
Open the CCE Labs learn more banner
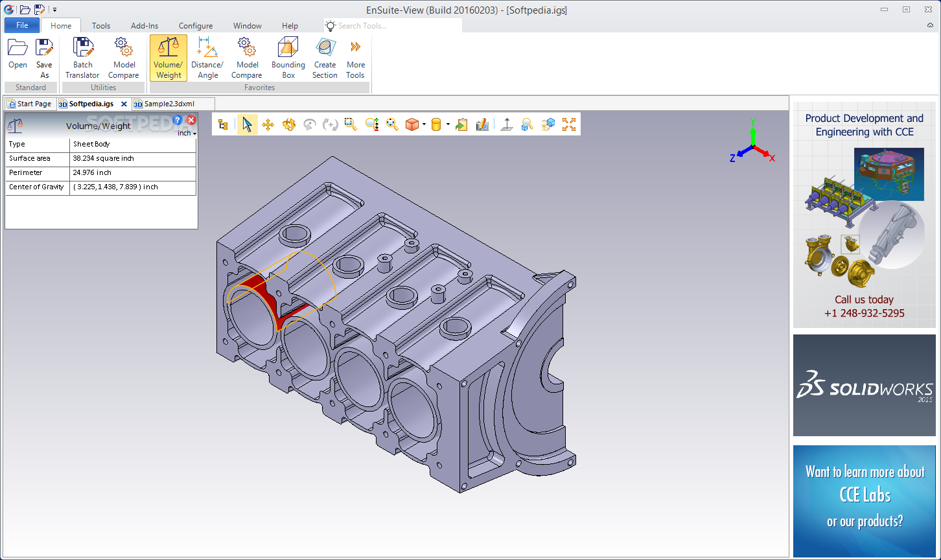pyautogui.click(x=865, y=501)
